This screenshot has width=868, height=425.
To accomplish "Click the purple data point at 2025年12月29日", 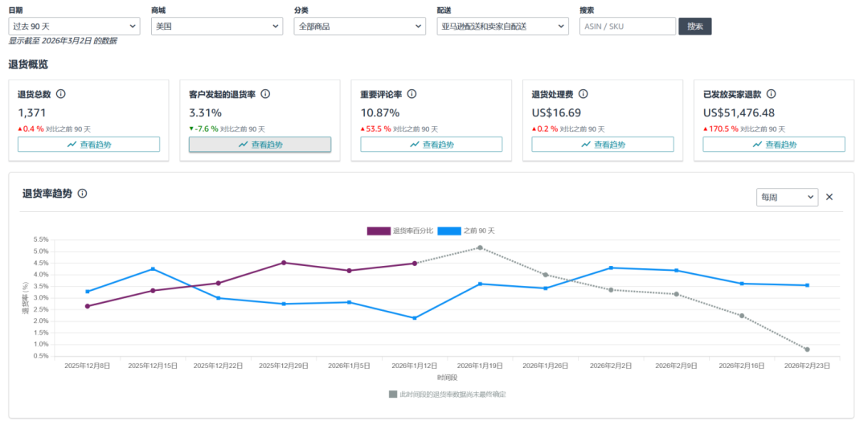I will coord(284,263).
